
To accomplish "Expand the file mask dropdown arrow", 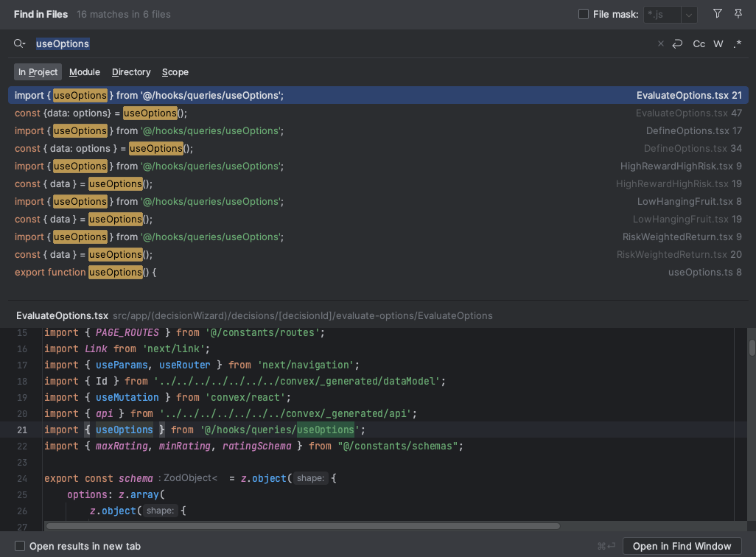I will 689,15.
